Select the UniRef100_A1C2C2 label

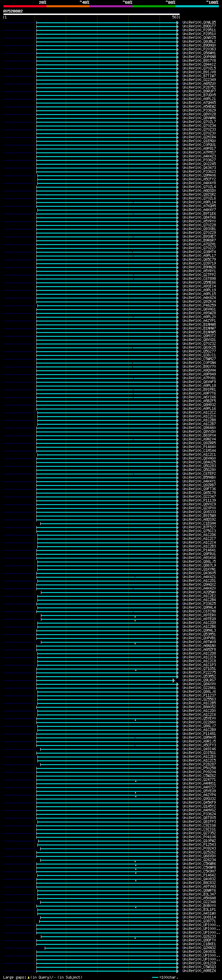coord(199,412)
